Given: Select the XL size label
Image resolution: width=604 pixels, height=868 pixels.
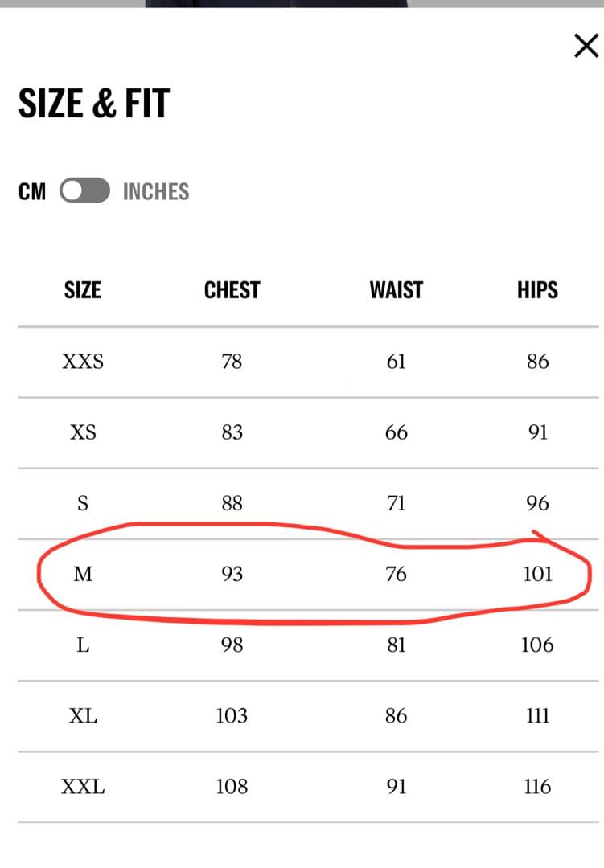Looking at the screenshot, I should (x=83, y=715).
